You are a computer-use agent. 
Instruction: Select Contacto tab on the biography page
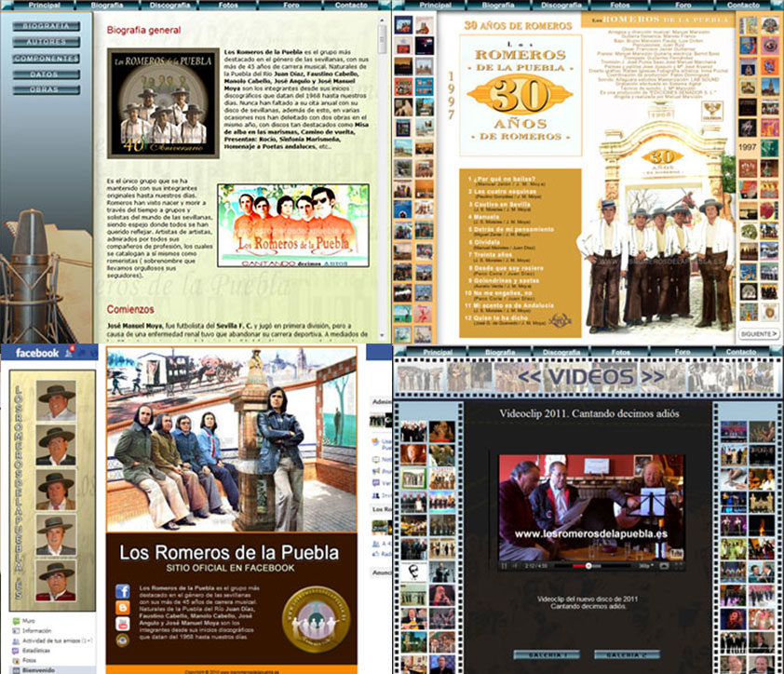coord(352,5)
